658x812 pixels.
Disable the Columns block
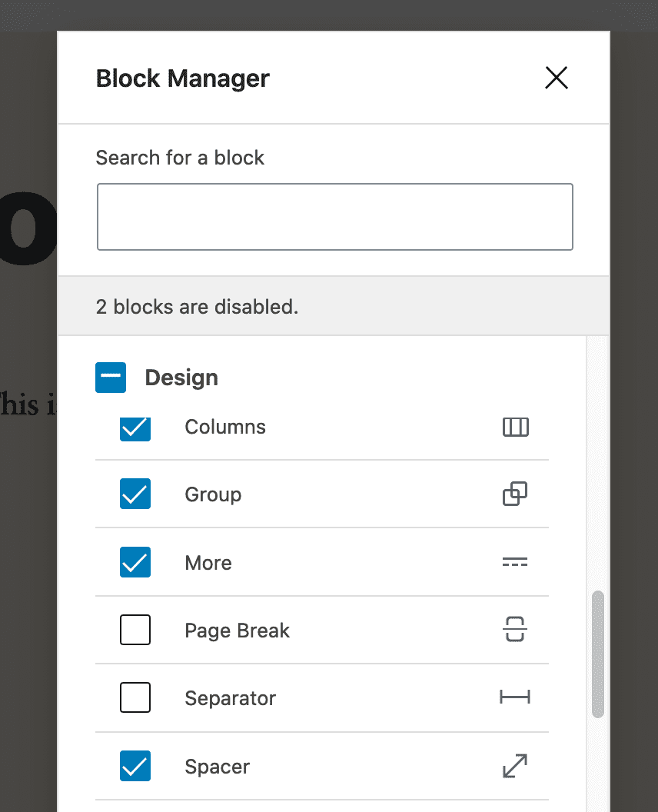pyautogui.click(x=135, y=429)
